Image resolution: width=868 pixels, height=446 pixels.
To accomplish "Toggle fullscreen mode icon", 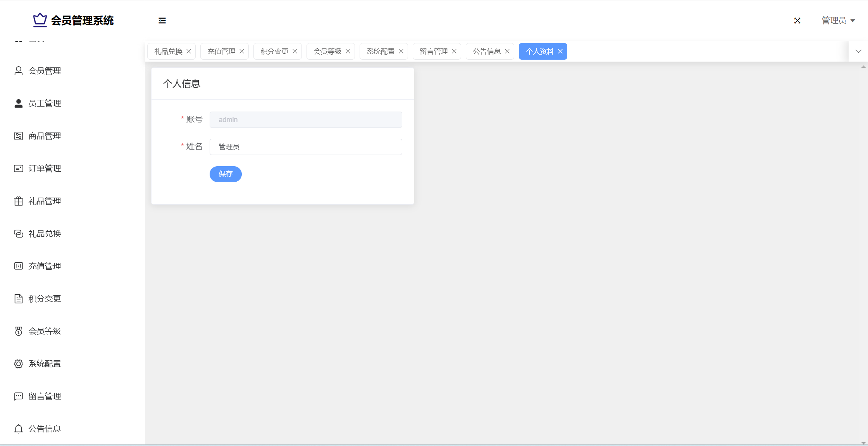I will coord(797,21).
